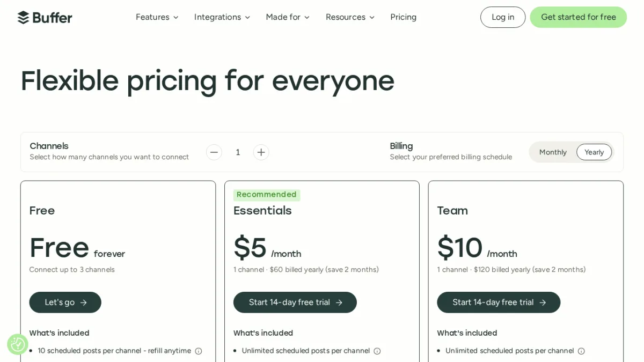The image size is (644, 362).
Task: Select the 'Connect up to 3 channels' text
Action: click(72, 270)
